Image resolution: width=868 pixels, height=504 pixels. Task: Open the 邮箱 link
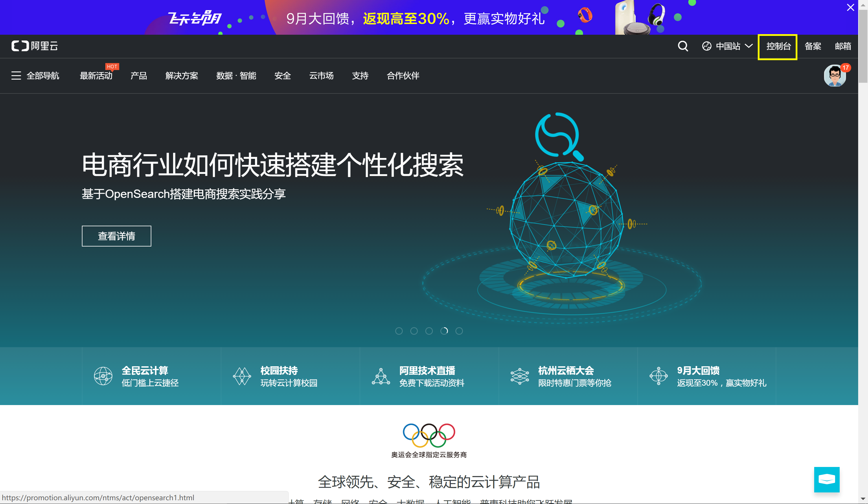843,46
